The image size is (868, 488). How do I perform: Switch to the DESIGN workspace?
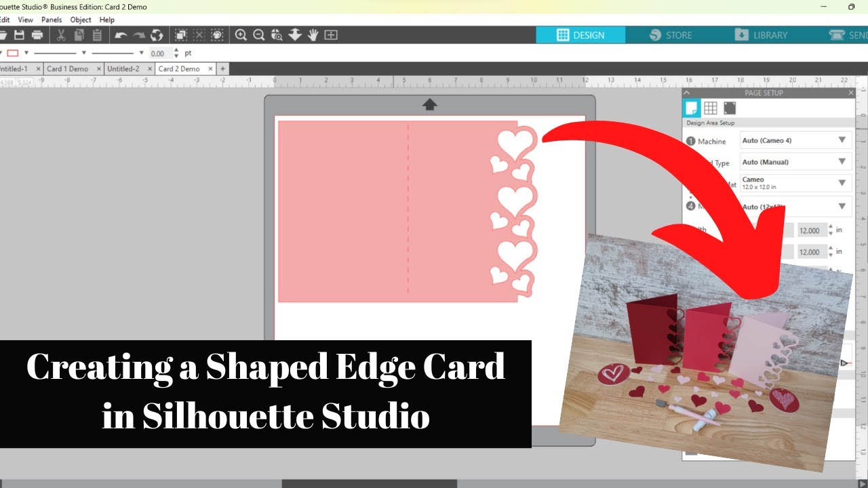tap(580, 35)
